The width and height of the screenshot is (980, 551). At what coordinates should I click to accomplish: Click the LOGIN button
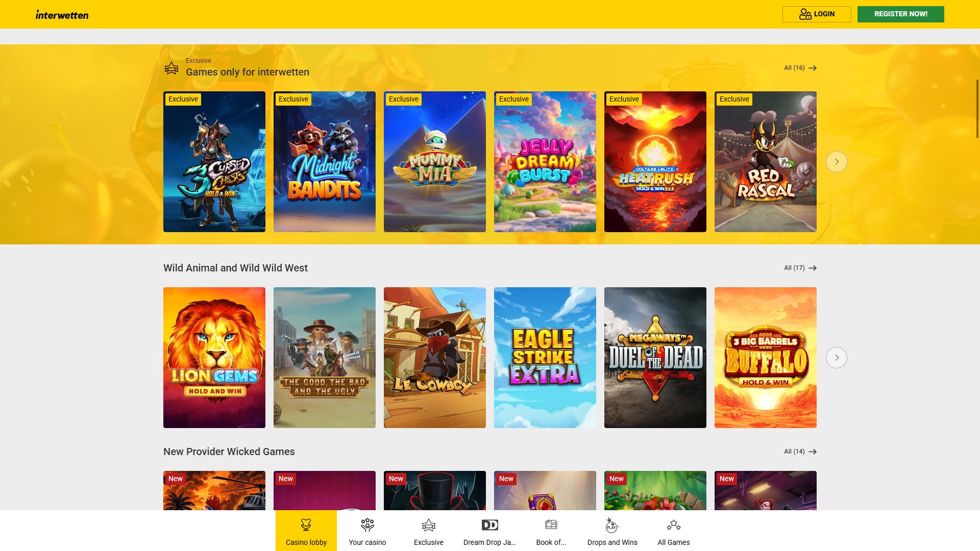(x=817, y=14)
